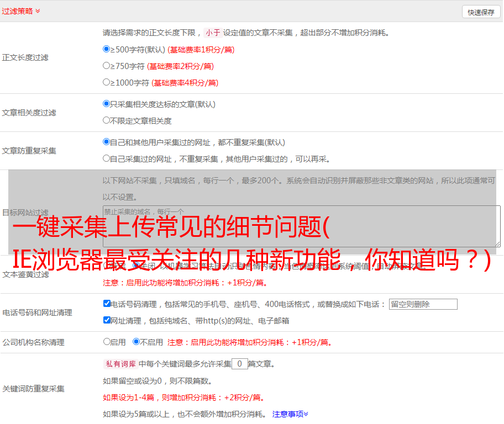Viewport: 504px width, 424px height.
Task: Select 启用 for 公司机构名称清理
Action: pos(107,341)
